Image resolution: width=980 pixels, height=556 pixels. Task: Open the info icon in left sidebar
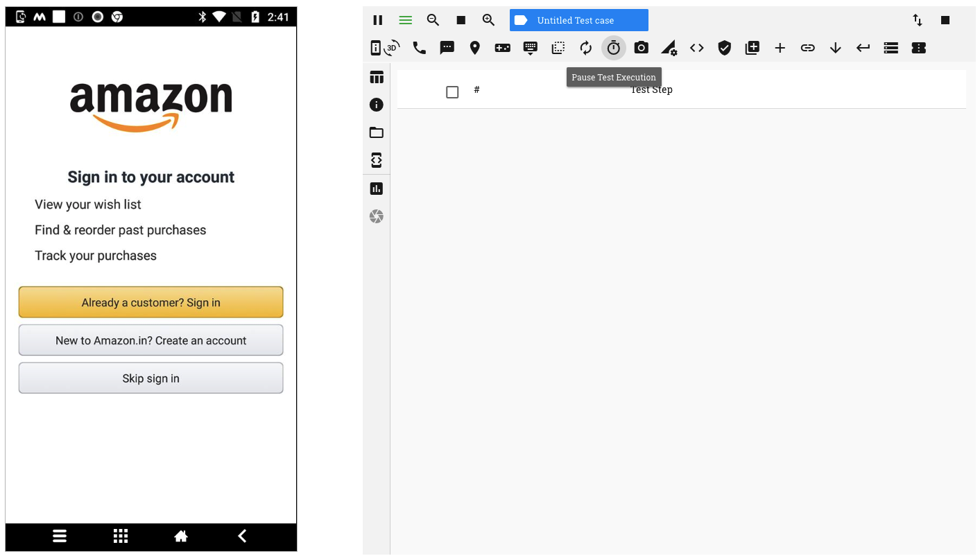pyautogui.click(x=377, y=105)
